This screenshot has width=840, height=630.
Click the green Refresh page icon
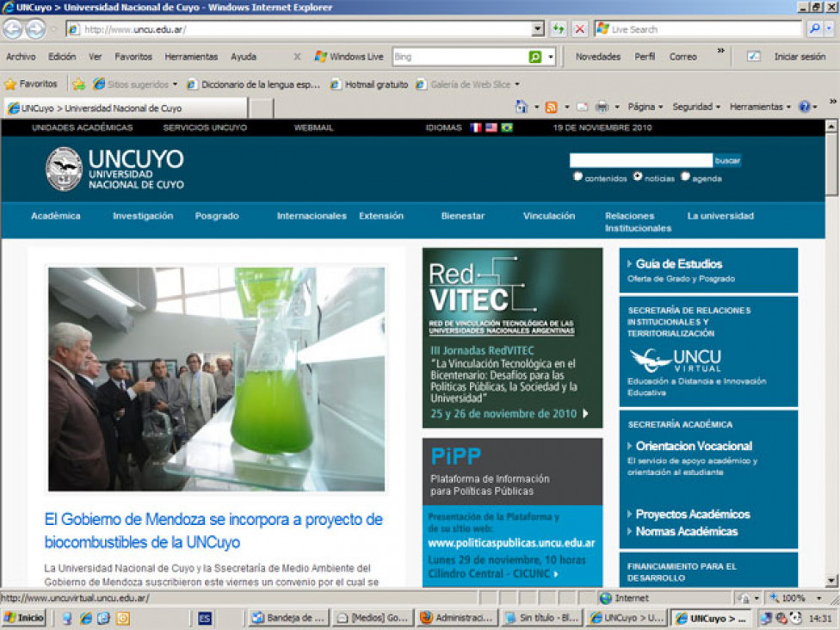(559, 29)
